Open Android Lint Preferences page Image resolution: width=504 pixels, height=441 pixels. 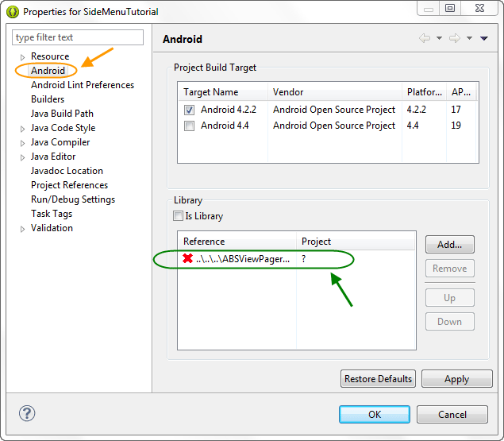coord(83,85)
